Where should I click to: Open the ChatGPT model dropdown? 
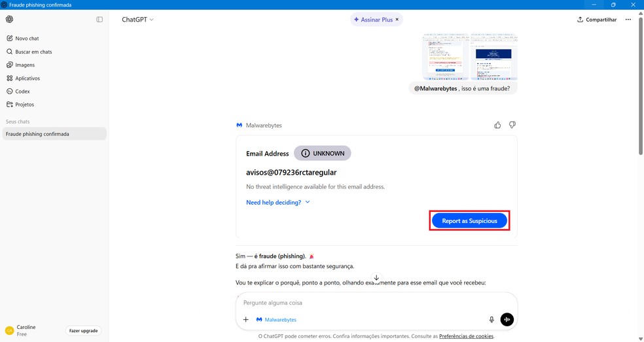coord(137,20)
